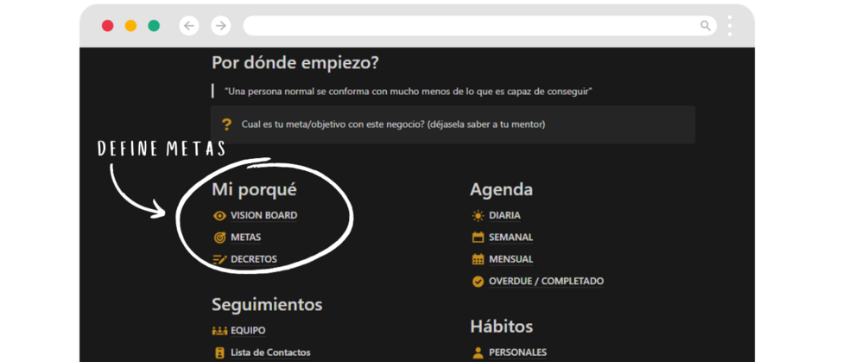Open the EQUIPO follow-up link
This screenshot has height=362, width=868.
click(248, 331)
